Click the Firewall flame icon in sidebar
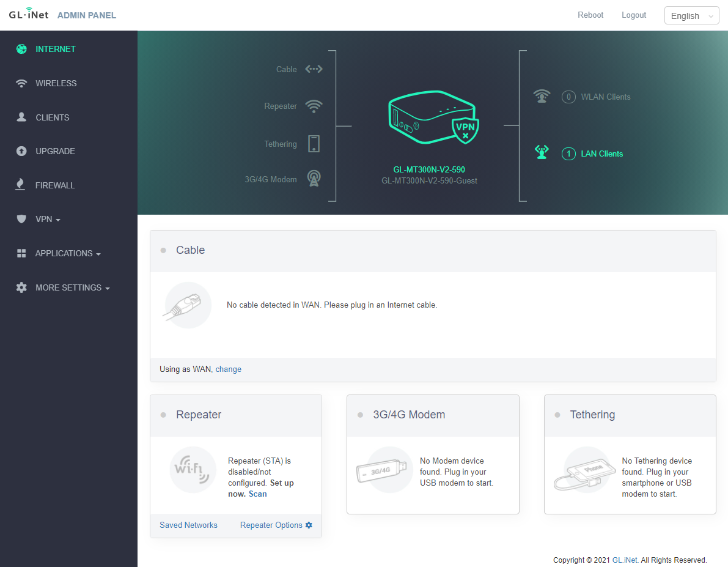728x567 pixels. [x=21, y=185]
